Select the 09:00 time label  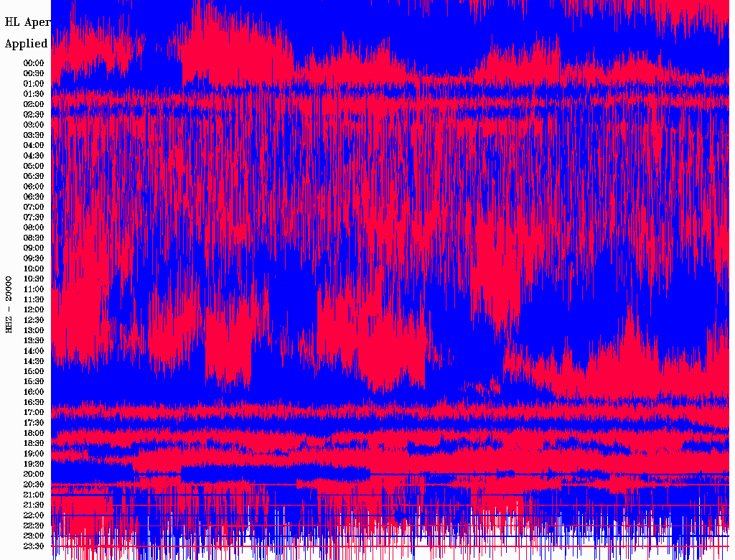pos(34,248)
